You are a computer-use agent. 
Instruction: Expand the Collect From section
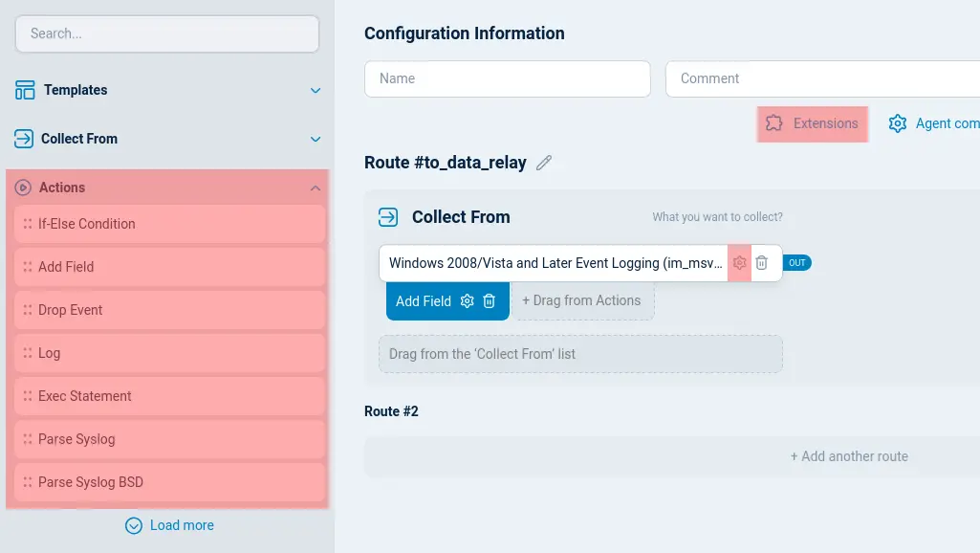point(316,139)
